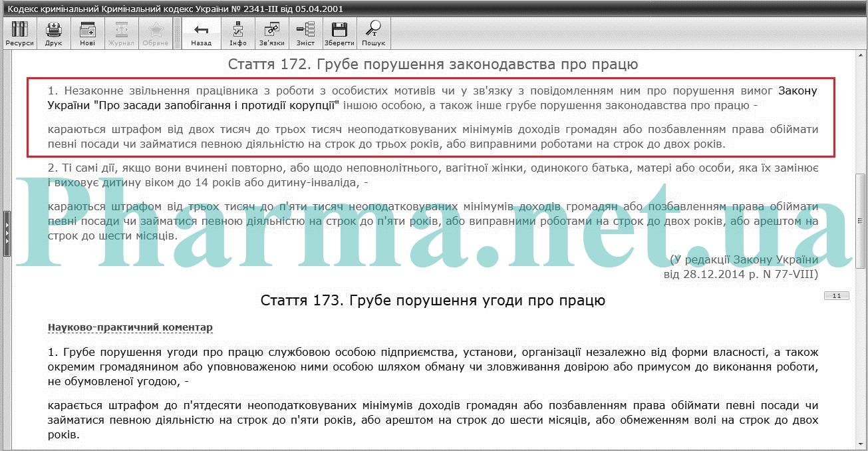Open the Ресурси library panel

click(x=19, y=33)
